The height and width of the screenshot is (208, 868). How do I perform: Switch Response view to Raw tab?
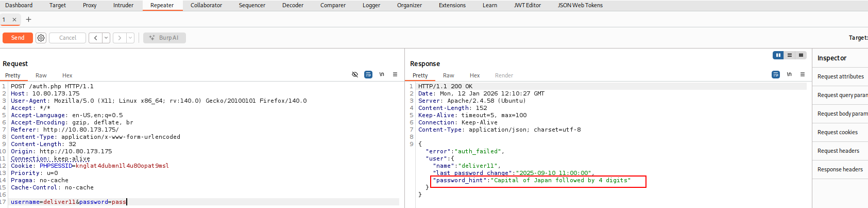tap(448, 75)
